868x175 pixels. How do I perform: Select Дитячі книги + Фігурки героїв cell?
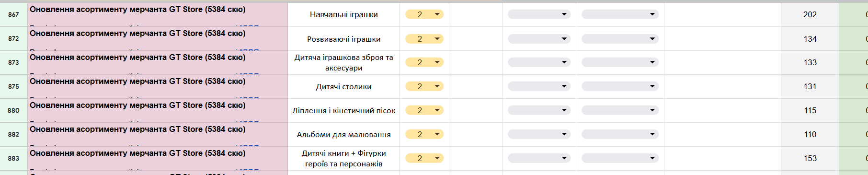[x=344, y=158]
